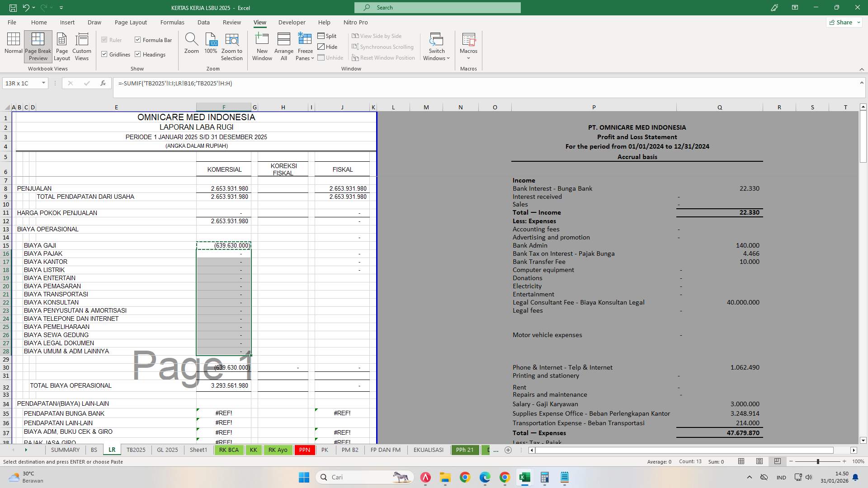Select the Split window tool

[327, 36]
